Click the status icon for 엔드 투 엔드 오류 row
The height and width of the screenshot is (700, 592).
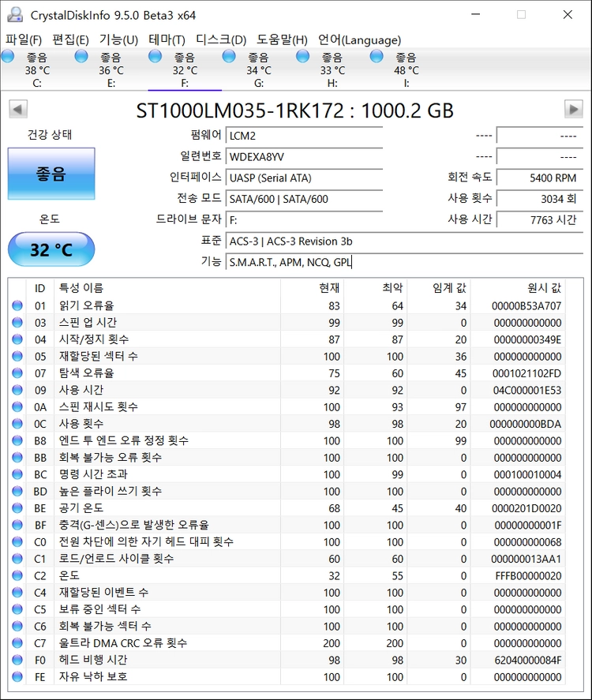(17, 440)
